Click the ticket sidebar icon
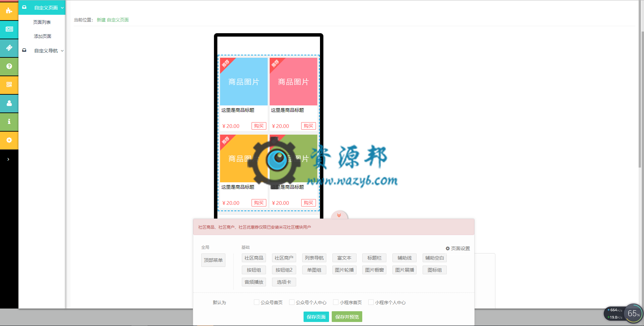The width and height of the screenshot is (644, 326). pos(9,48)
